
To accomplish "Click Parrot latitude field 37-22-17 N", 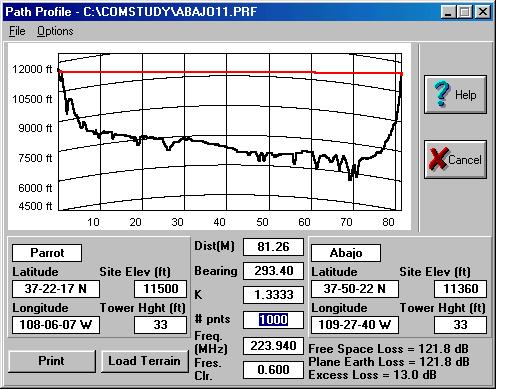I will 56,289.
